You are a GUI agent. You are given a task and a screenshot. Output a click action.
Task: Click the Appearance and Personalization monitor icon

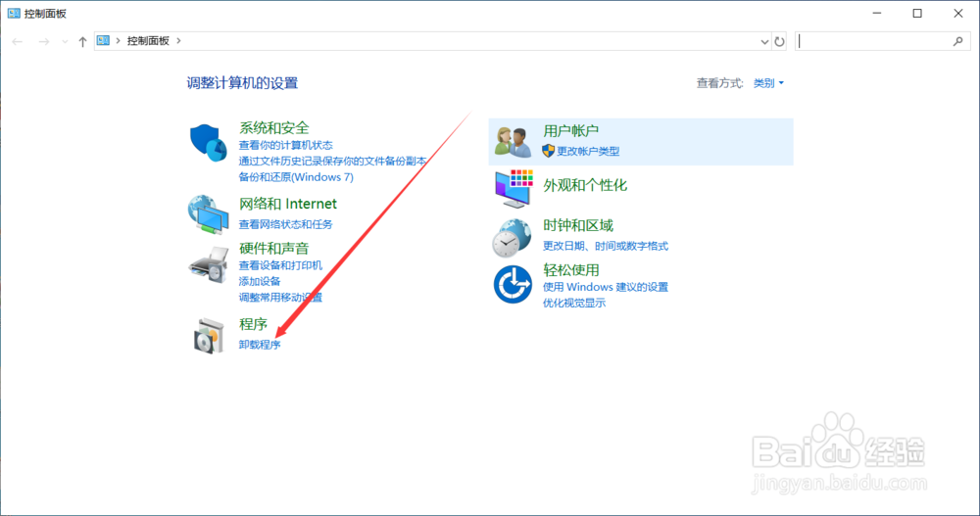[x=514, y=188]
